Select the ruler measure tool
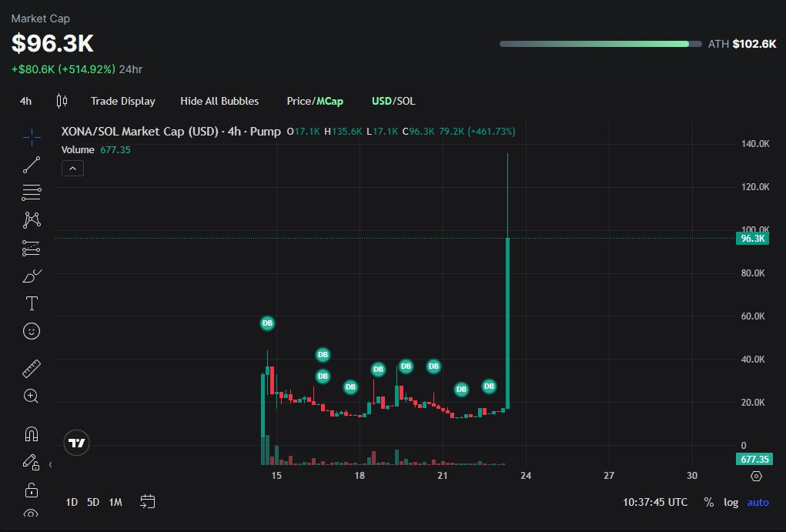This screenshot has width=786, height=532. 32,369
